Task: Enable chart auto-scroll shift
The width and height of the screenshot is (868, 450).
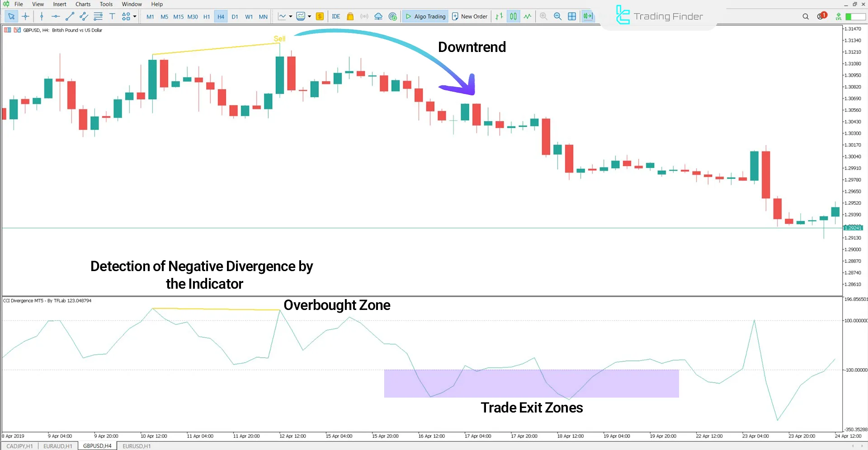Action: [x=588, y=16]
